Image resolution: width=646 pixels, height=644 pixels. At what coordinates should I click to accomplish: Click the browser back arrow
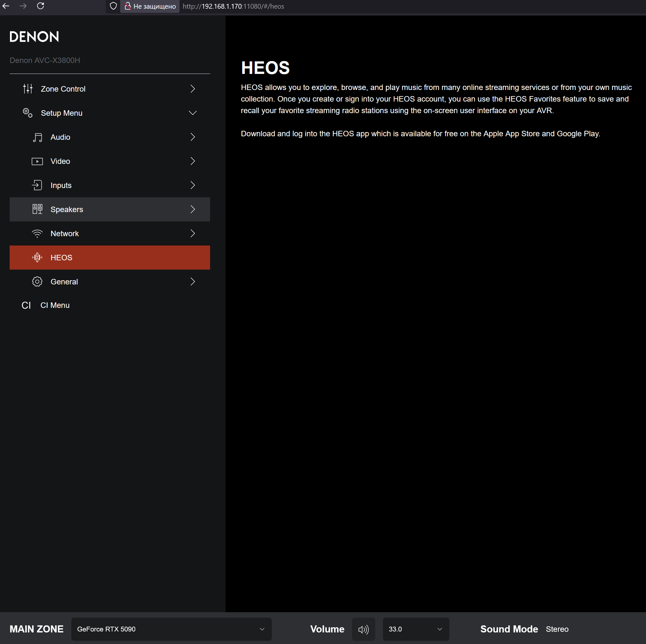point(6,6)
